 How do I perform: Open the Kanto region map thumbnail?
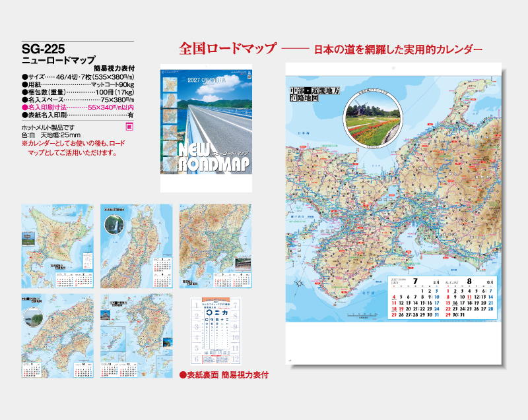tap(215, 246)
